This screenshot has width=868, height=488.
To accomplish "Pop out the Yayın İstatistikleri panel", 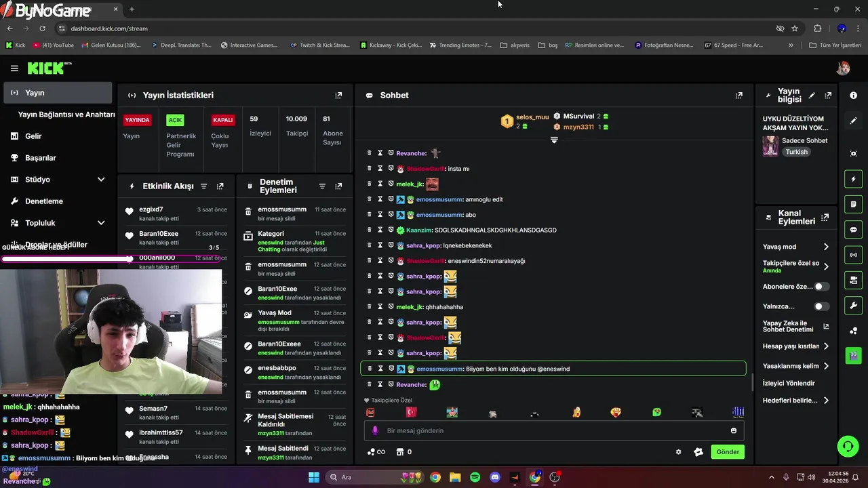I will 338,96.
